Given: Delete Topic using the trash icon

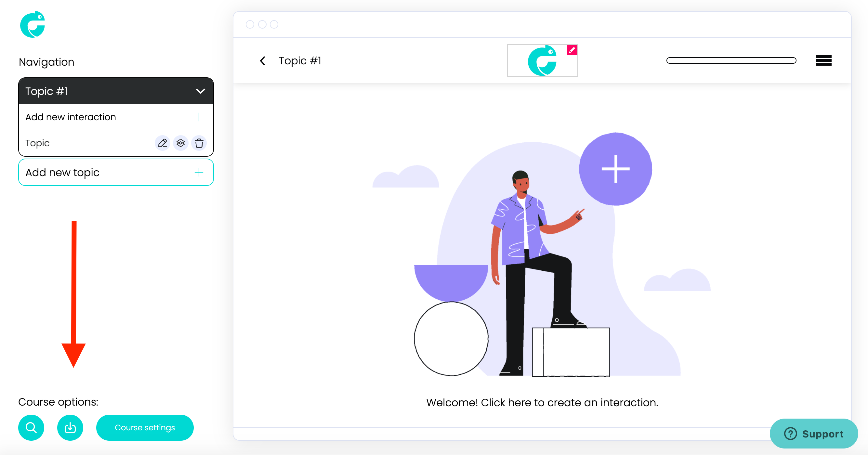Looking at the screenshot, I should pos(199,143).
